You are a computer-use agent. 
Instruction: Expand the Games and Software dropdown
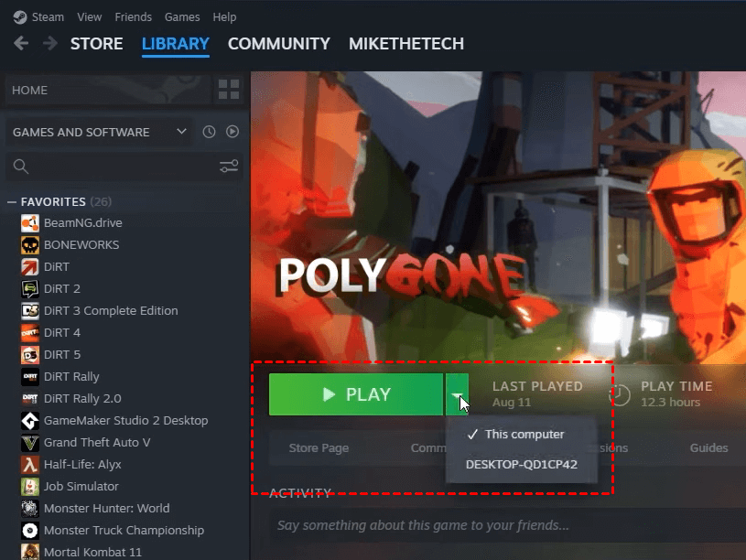100,132
